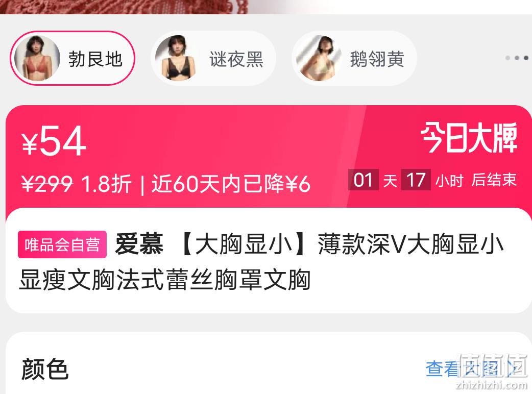Open the 近60天内已降¥6 price drop info

click(x=231, y=183)
